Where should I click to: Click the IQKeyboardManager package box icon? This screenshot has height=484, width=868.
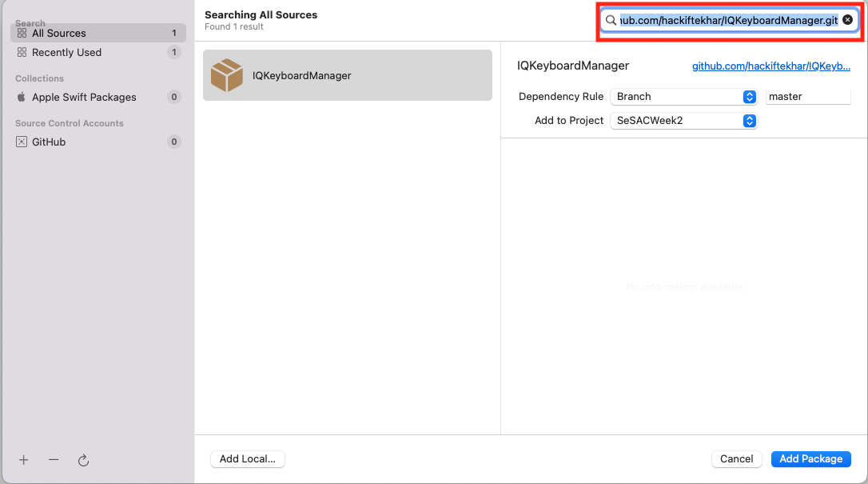227,75
